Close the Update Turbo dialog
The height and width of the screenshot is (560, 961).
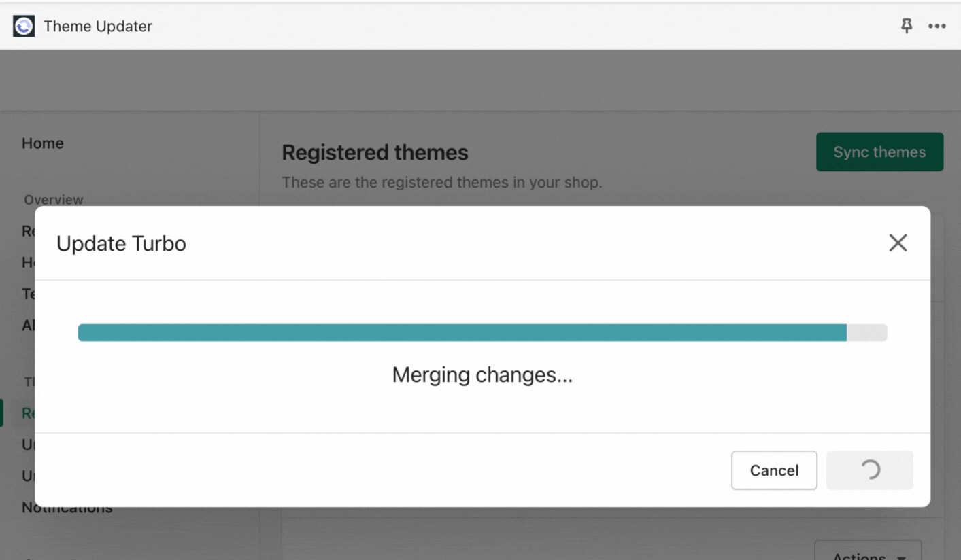tap(898, 243)
